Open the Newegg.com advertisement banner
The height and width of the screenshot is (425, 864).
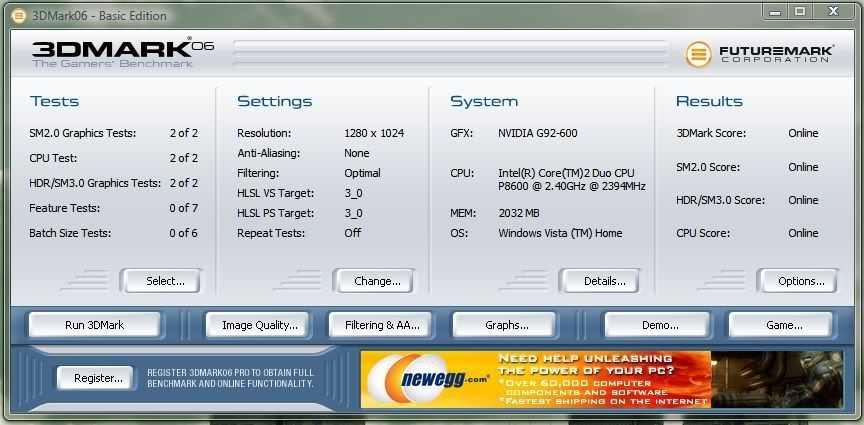pyautogui.click(x=602, y=379)
